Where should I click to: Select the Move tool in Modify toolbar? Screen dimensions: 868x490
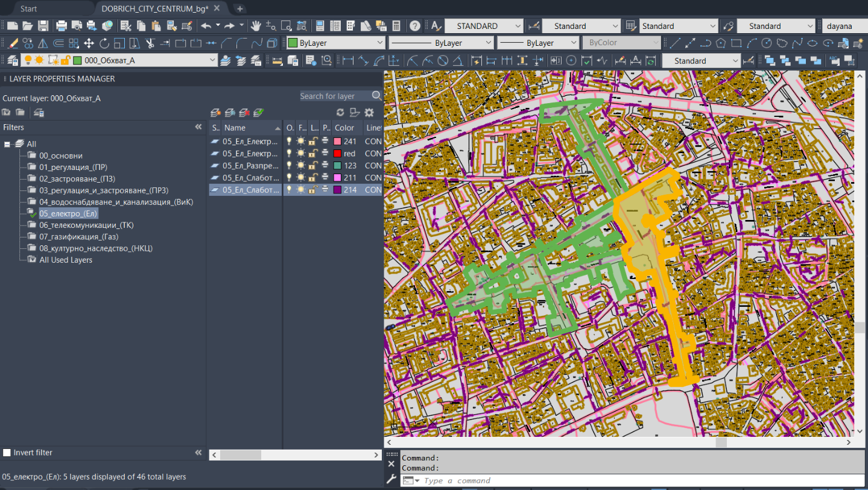pos(89,43)
